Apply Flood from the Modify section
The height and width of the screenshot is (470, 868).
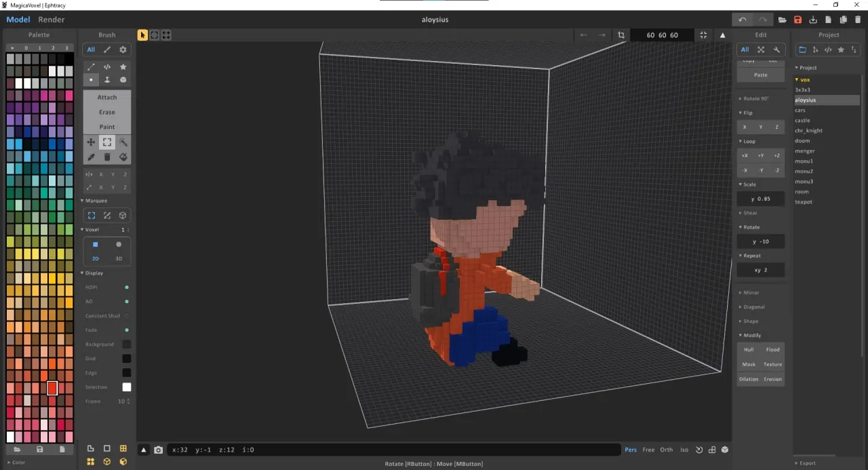click(x=773, y=349)
